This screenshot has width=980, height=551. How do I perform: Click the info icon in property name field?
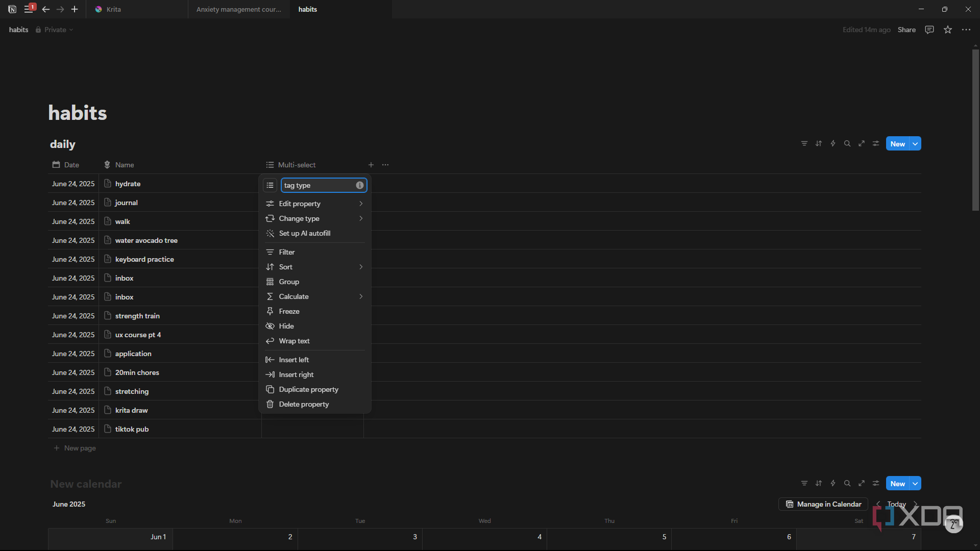[x=360, y=185]
